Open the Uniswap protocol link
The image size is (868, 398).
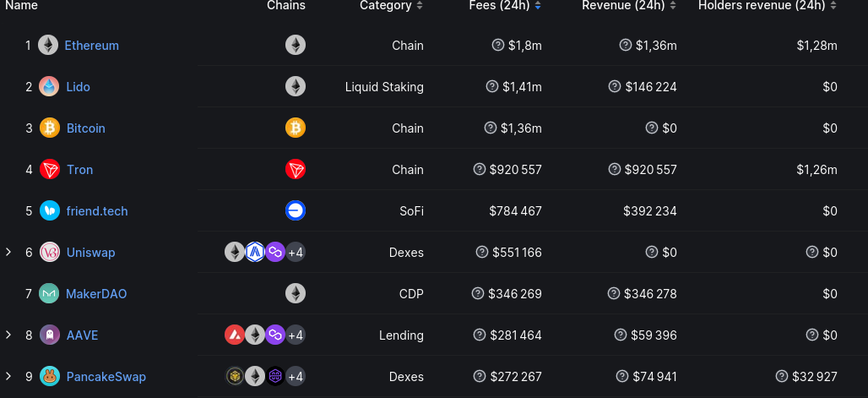(90, 253)
